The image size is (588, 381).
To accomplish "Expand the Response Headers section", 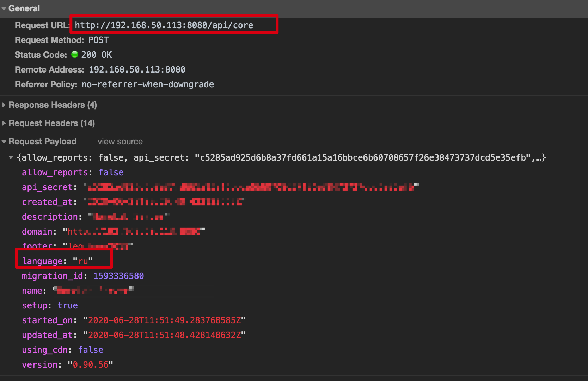I will coord(4,105).
